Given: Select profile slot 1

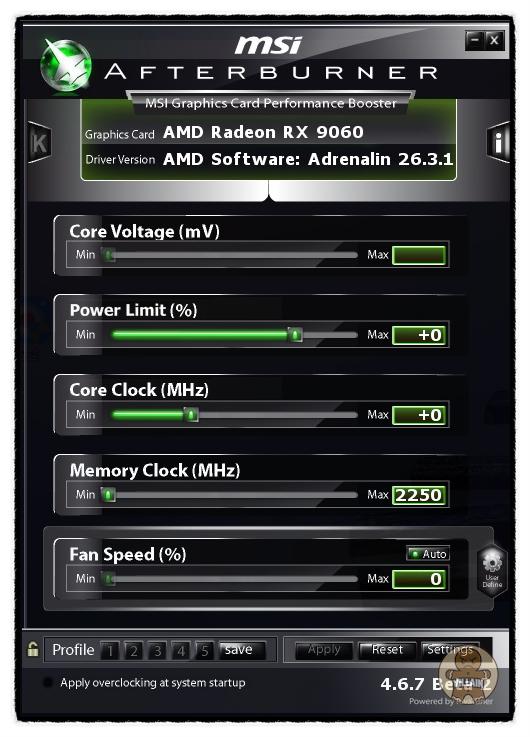Looking at the screenshot, I should click(110, 651).
